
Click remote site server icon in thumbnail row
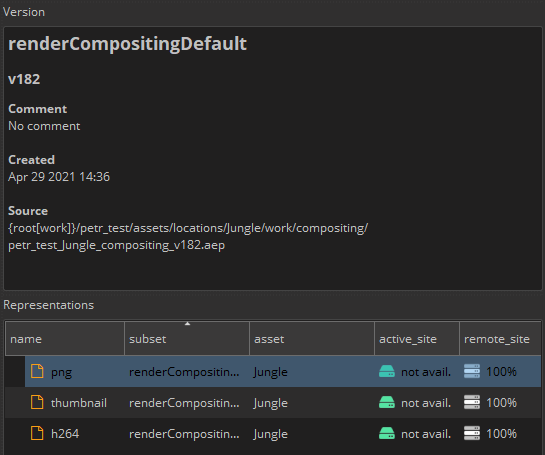[472, 402]
